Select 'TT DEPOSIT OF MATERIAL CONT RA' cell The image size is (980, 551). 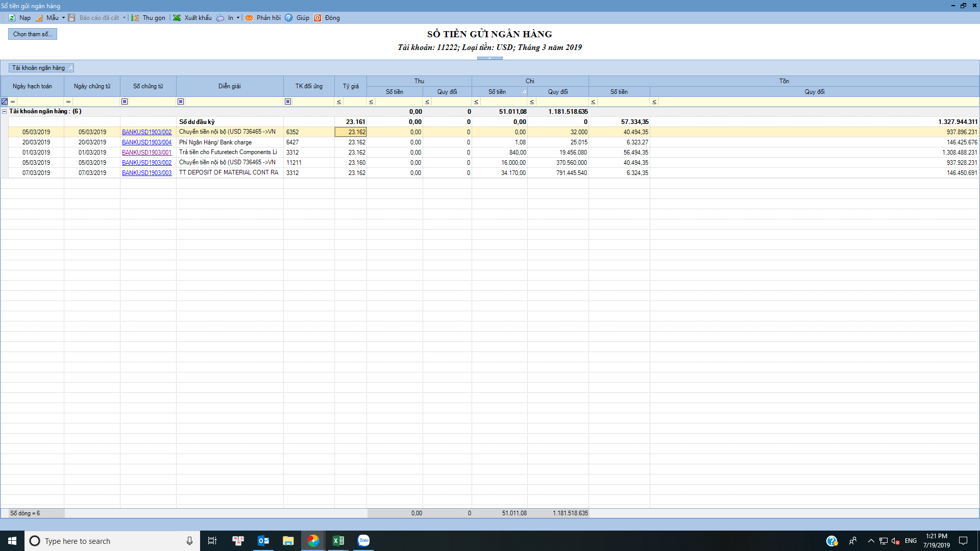230,173
